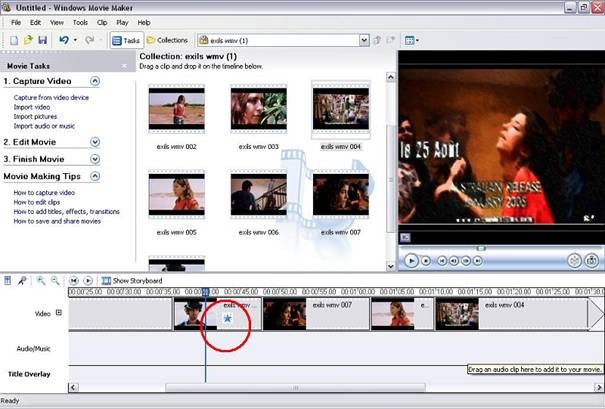
Task: Open the exils wmv (1) collection dropdown
Action: pyautogui.click(x=364, y=40)
